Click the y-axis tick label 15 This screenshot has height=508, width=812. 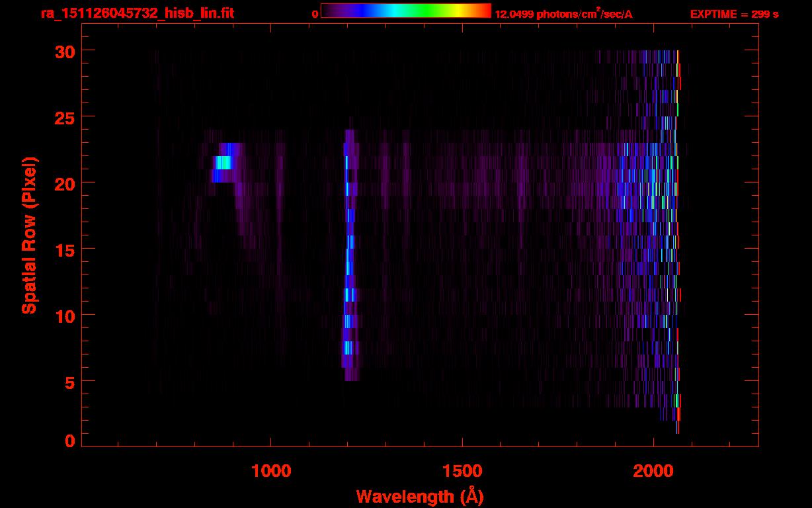tap(64, 249)
